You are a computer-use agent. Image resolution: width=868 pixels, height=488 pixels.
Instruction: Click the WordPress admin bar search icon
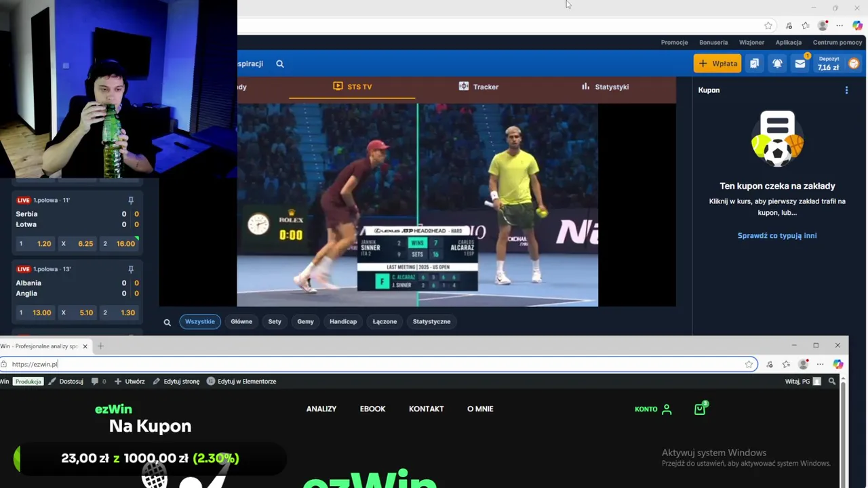(832, 382)
